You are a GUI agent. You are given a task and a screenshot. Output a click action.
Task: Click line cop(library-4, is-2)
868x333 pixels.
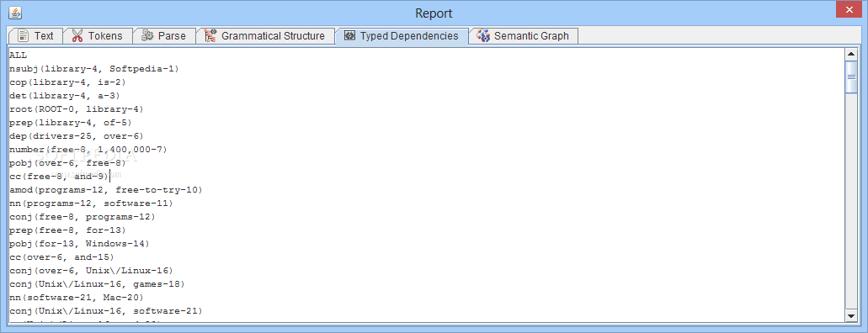pos(67,82)
